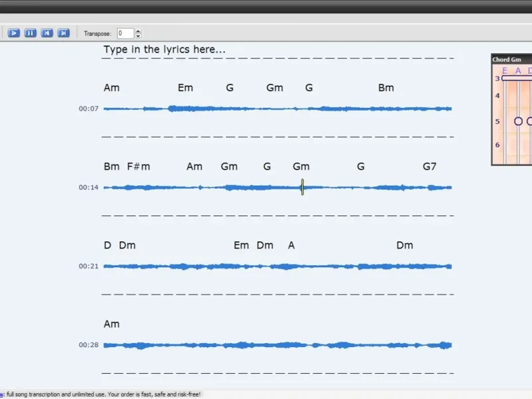The image size is (532, 399).
Task: Select the Em chord in 00:07 row
Action: click(x=186, y=88)
